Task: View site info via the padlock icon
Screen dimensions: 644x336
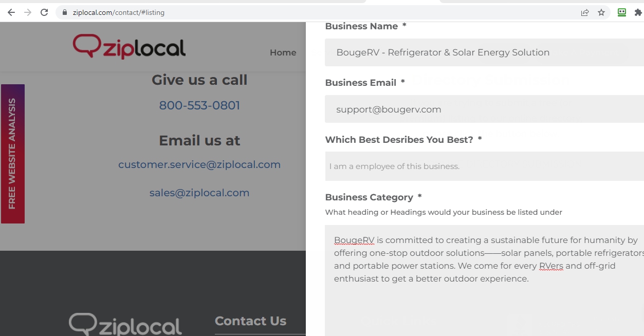Action: coord(65,12)
